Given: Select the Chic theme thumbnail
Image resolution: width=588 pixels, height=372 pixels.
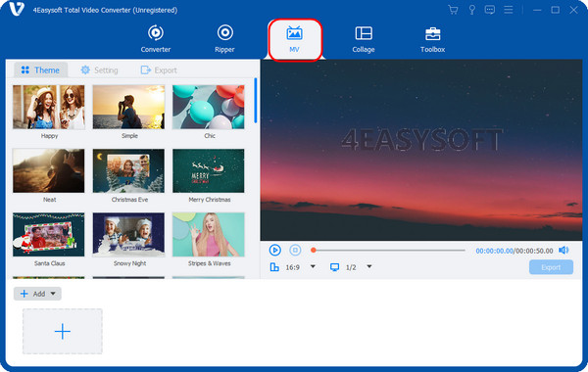Looking at the screenshot, I should click(x=209, y=107).
